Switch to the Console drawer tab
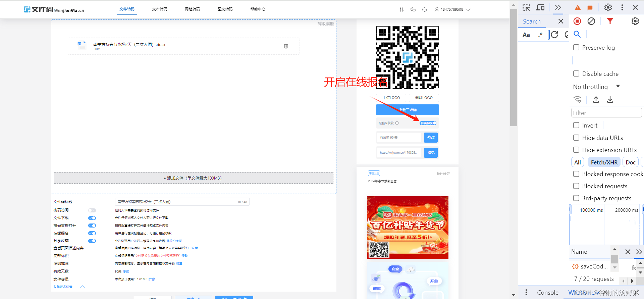The image size is (644, 299). point(548,293)
